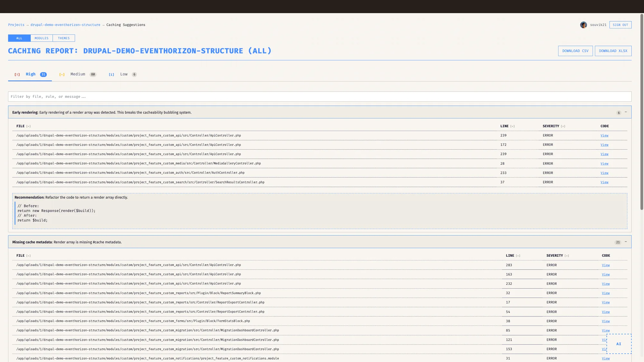This screenshot has width=644, height=362.
Task: View code for ReportExportController.php line 54
Action: [605, 312]
